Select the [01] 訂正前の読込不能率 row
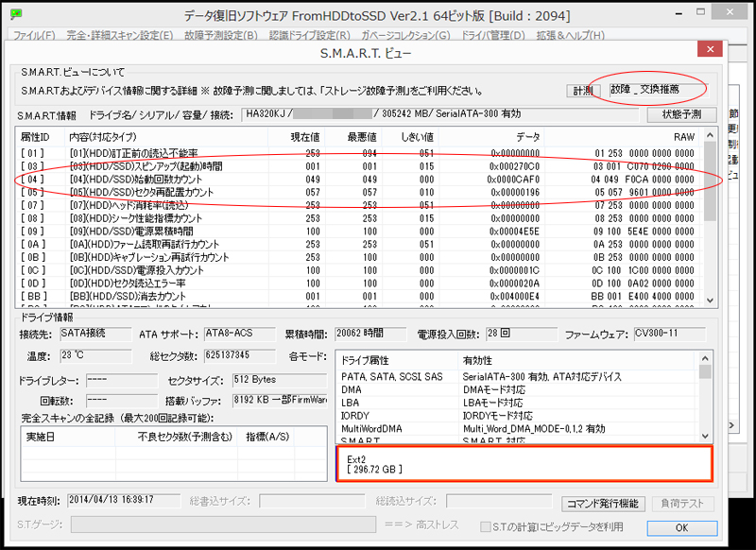Viewport: 756px width, 550px height. (360, 153)
